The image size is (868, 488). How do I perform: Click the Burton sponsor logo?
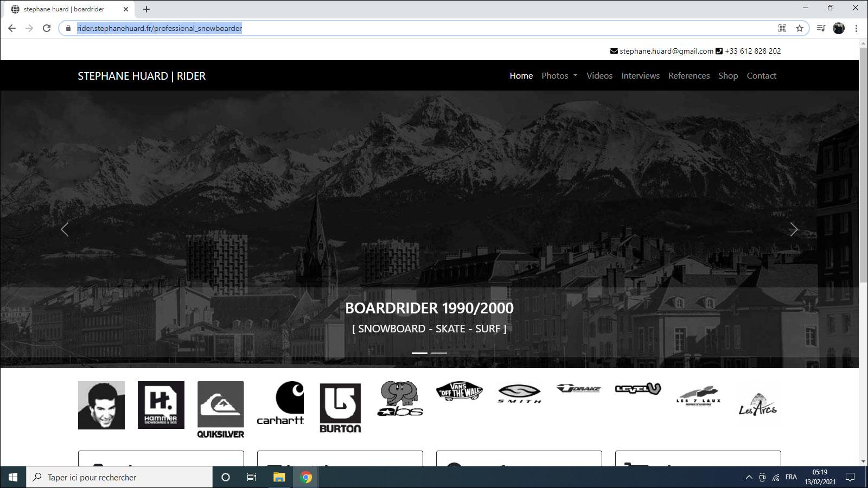tap(340, 408)
